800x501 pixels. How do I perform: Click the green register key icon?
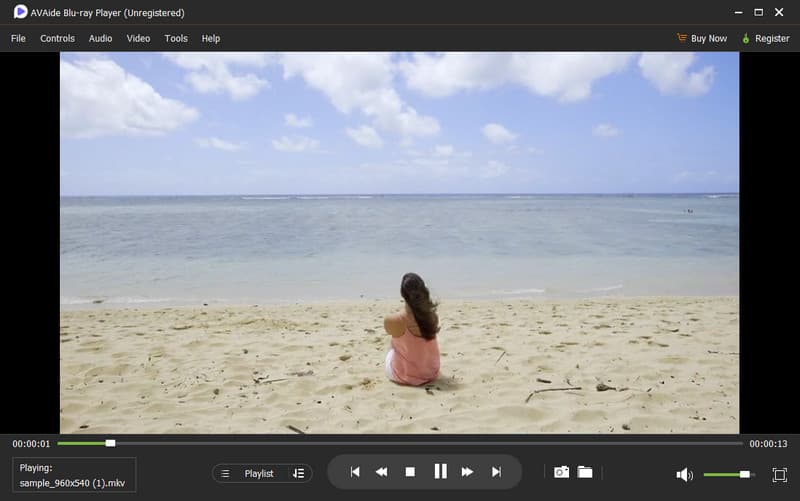[x=746, y=38]
